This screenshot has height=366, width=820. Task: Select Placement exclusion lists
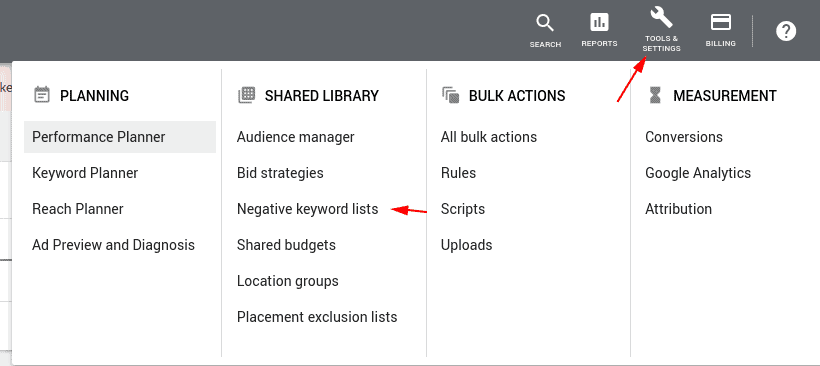[x=317, y=317]
